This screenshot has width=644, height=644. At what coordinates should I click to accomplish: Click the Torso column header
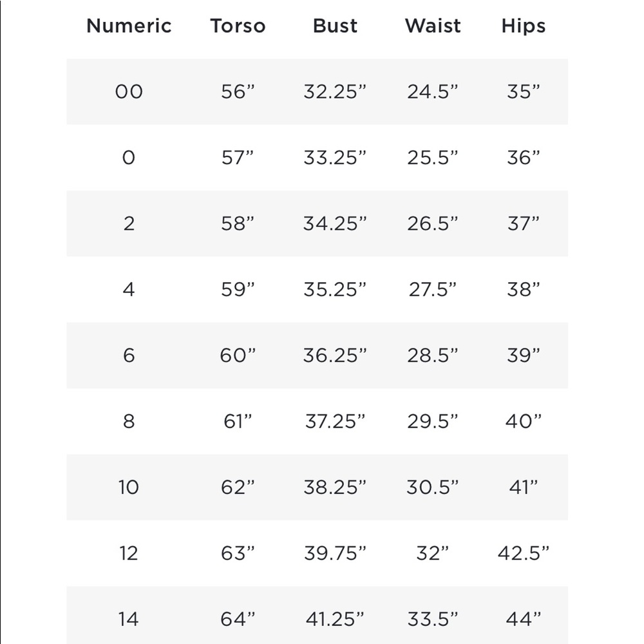point(238,26)
